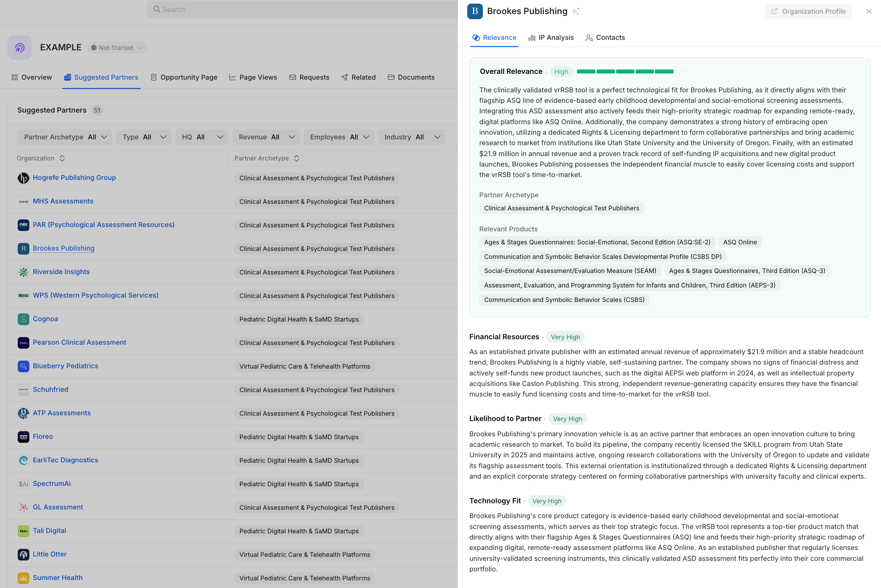Open the Not Started status dropdown
The width and height of the screenshot is (881, 588).
click(117, 48)
